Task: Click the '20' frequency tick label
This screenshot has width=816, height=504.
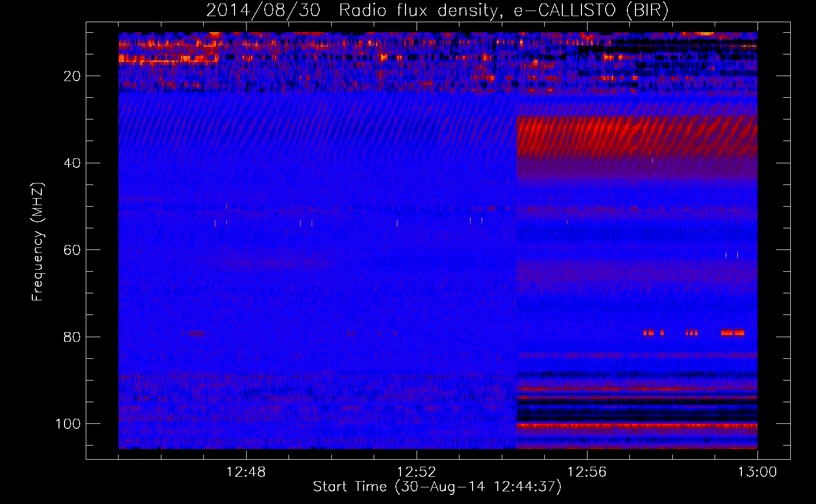Action: [72, 77]
